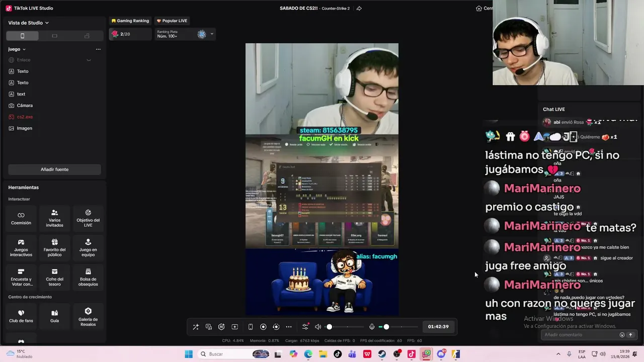Open Favorito del público tool
This screenshot has height=362, width=644.
click(x=54, y=248)
